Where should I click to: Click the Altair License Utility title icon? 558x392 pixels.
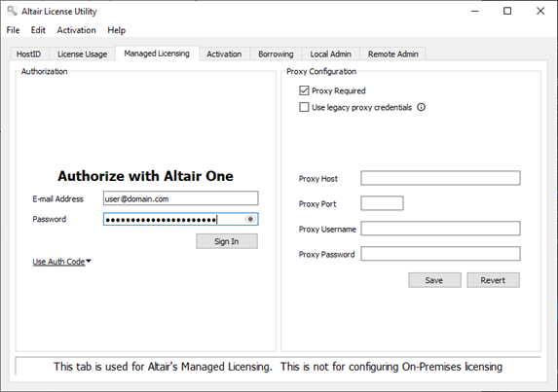(x=12, y=11)
